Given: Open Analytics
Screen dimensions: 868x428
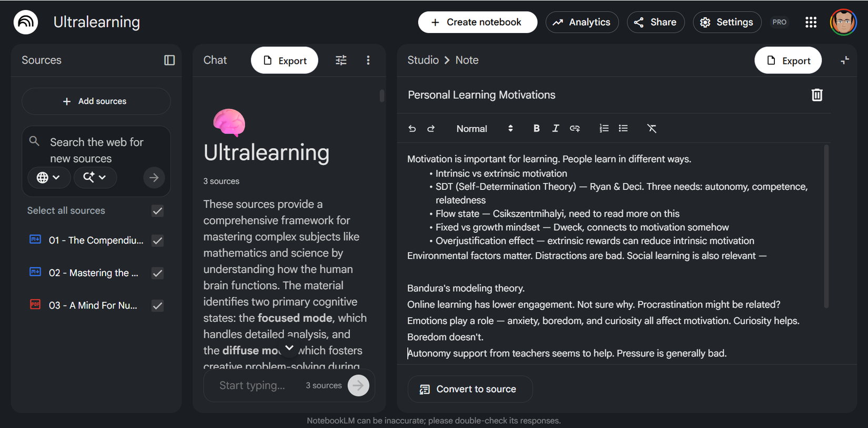Looking at the screenshot, I should pos(582,22).
